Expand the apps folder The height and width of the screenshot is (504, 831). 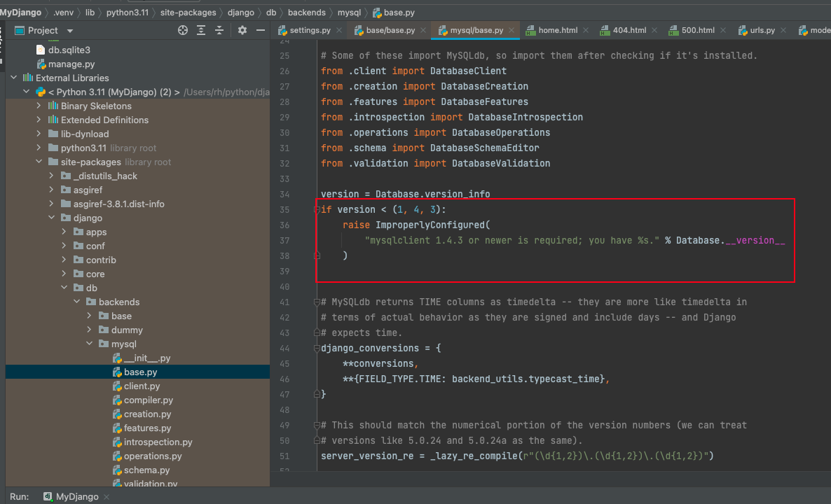[x=64, y=232]
